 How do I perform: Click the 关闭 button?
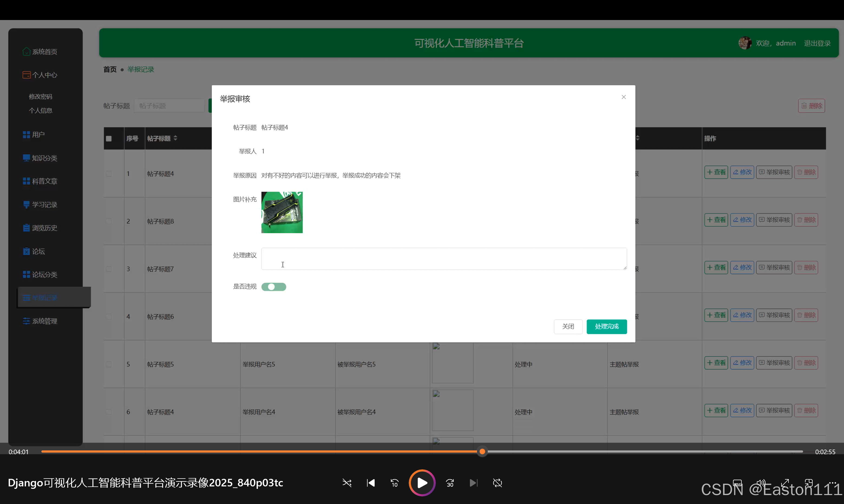point(568,326)
